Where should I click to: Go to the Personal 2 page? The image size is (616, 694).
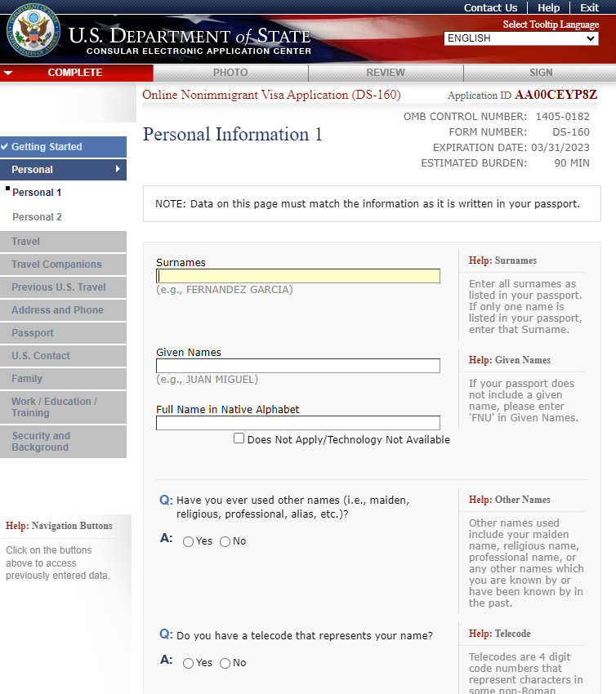38,217
